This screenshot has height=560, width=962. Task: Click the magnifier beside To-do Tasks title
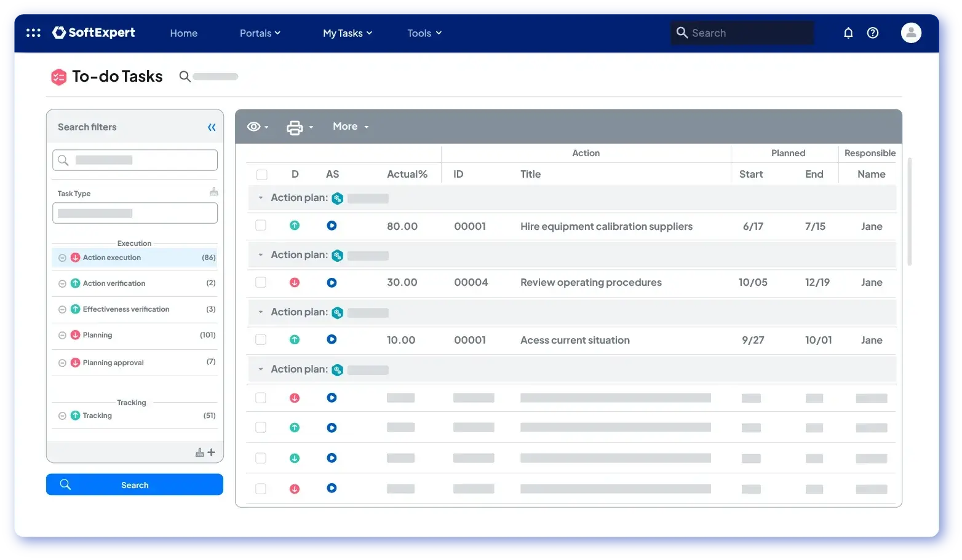tap(185, 77)
